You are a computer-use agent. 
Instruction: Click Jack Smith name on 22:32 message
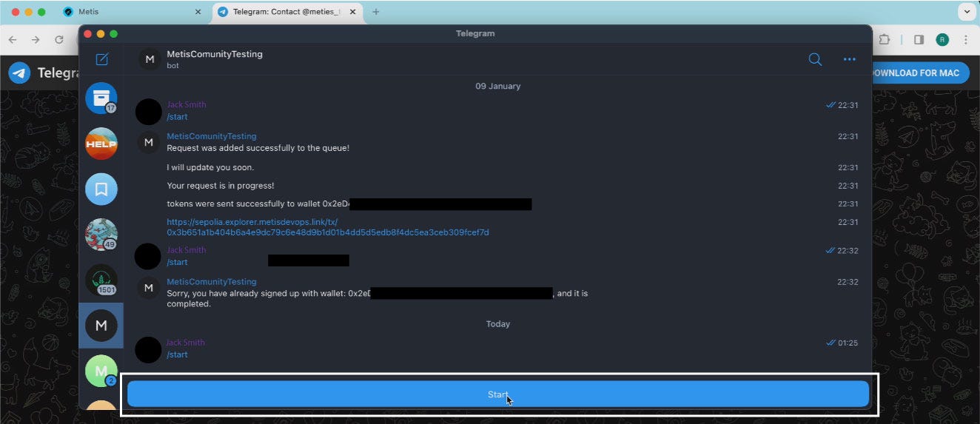(x=187, y=249)
